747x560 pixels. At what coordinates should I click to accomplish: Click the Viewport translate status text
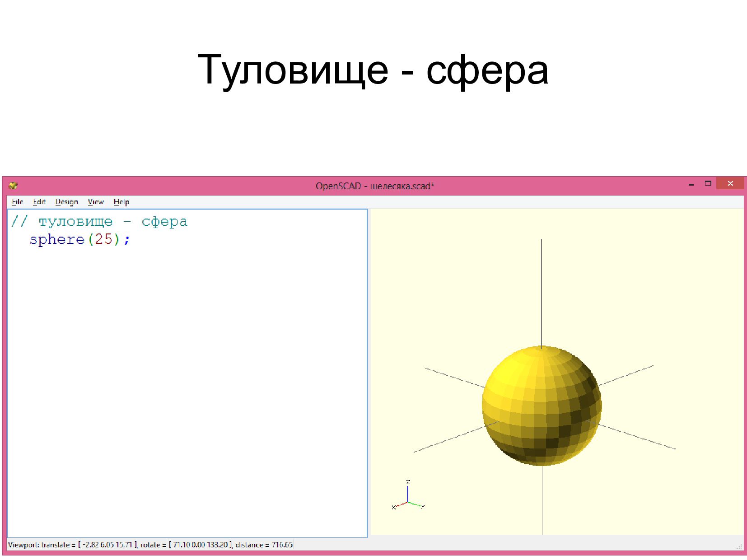[72, 545]
